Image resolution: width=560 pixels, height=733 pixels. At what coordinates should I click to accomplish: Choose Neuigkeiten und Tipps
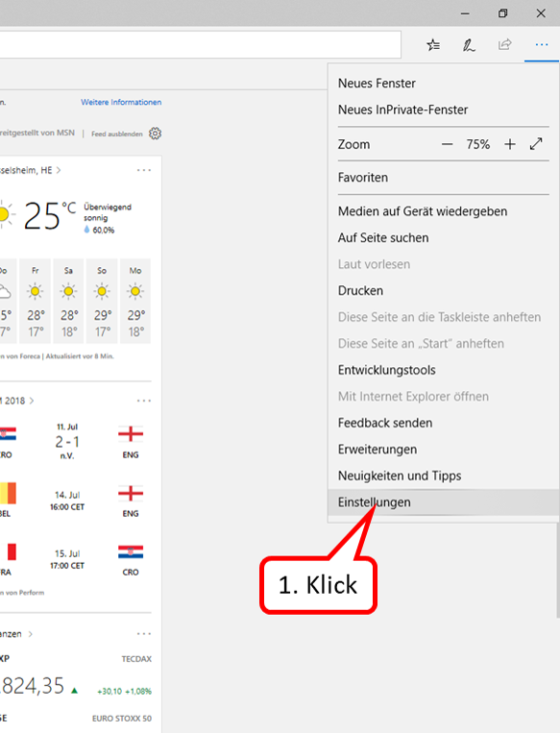click(443, 476)
